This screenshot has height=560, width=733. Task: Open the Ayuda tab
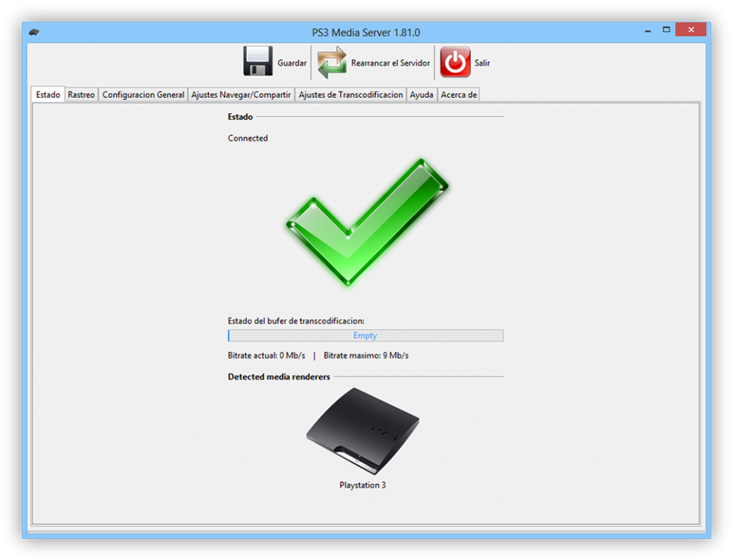pyautogui.click(x=421, y=94)
